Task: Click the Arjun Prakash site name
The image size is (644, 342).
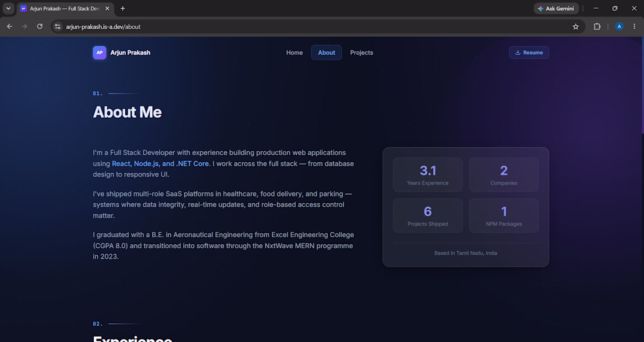Action: click(x=130, y=53)
